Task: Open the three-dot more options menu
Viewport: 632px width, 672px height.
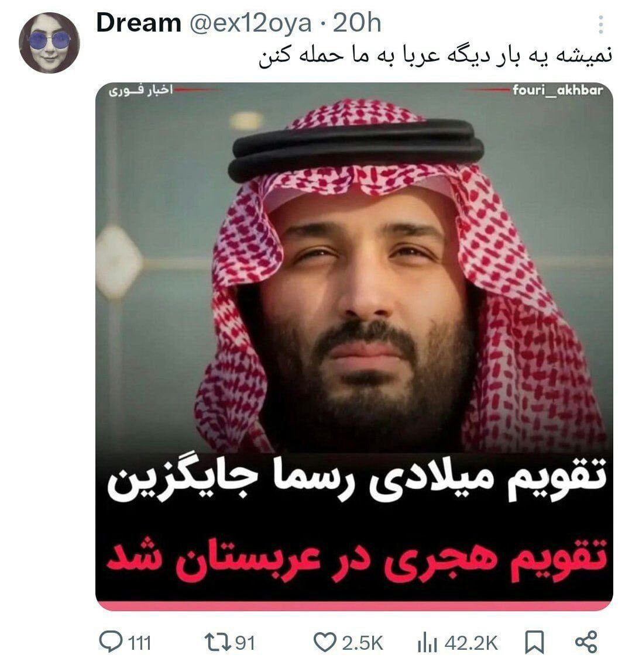Action: tap(601, 25)
